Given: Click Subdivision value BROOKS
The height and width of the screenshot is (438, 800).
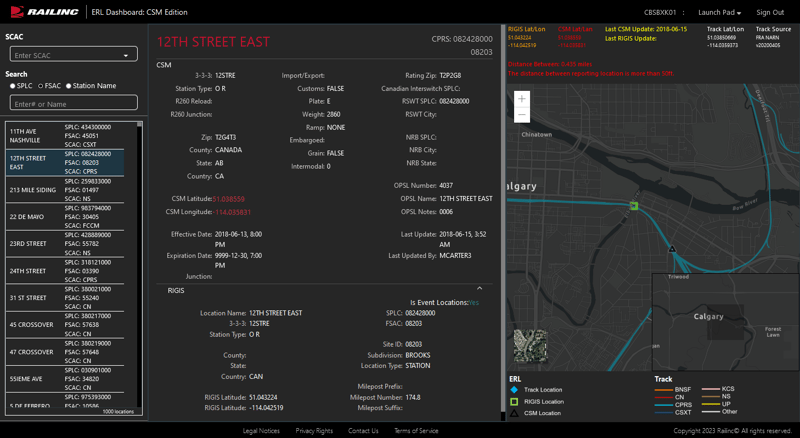Looking at the screenshot, I should pos(418,355).
